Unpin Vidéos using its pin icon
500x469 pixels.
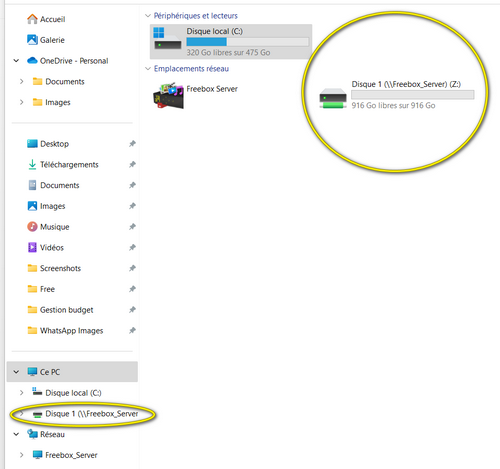[x=132, y=247]
